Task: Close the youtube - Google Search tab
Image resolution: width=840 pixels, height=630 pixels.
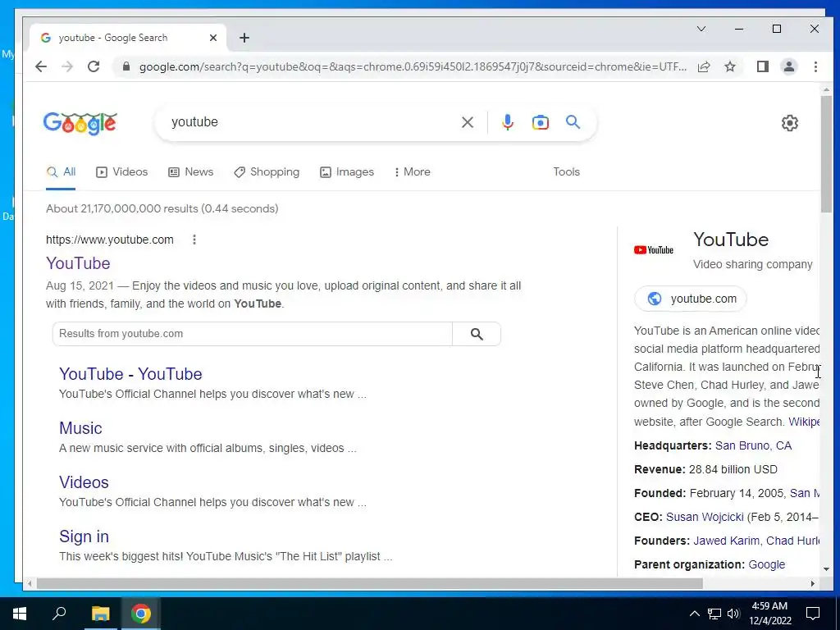Action: tap(213, 38)
